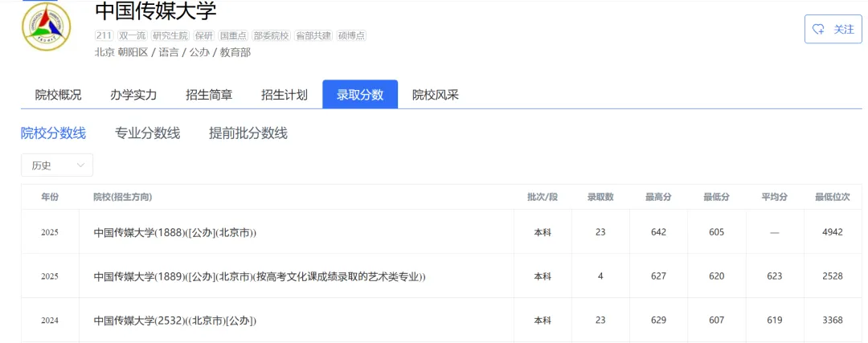Select the 中国传媒大学(1888) row name
Image resolution: width=868 pixels, height=343 pixels.
pos(175,232)
